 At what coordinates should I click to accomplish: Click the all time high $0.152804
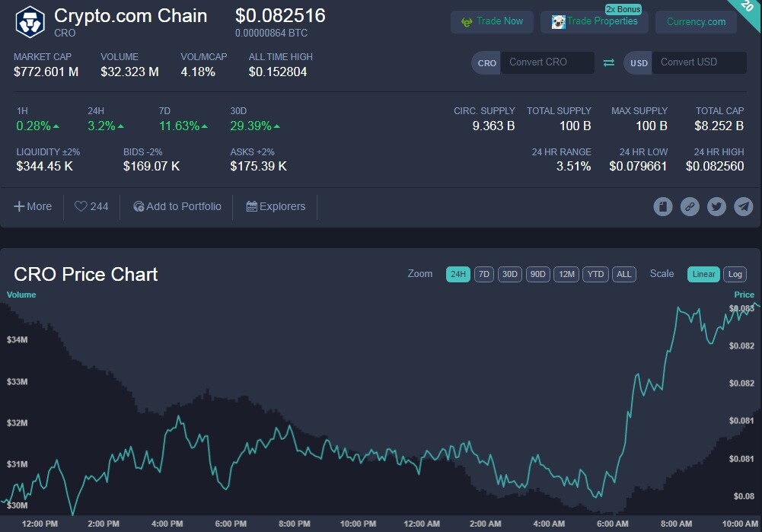(278, 72)
